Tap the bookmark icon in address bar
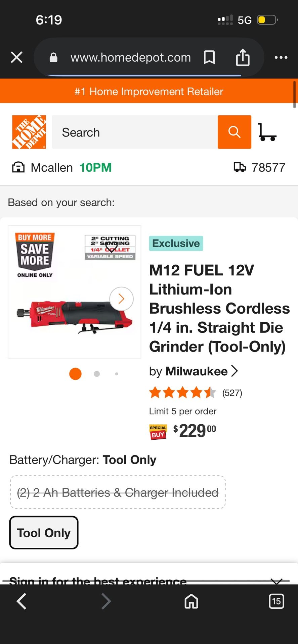Viewport: 298px width, 644px height. pos(209,57)
